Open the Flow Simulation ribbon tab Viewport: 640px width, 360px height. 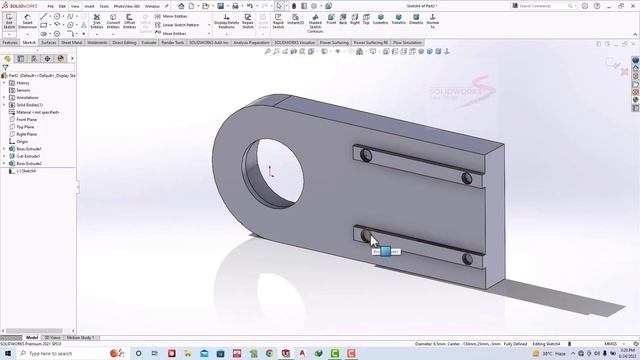coord(407,42)
